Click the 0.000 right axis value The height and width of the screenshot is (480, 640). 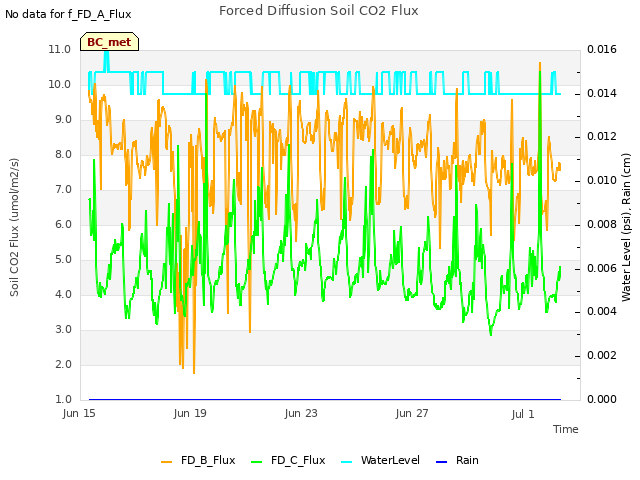tap(602, 399)
